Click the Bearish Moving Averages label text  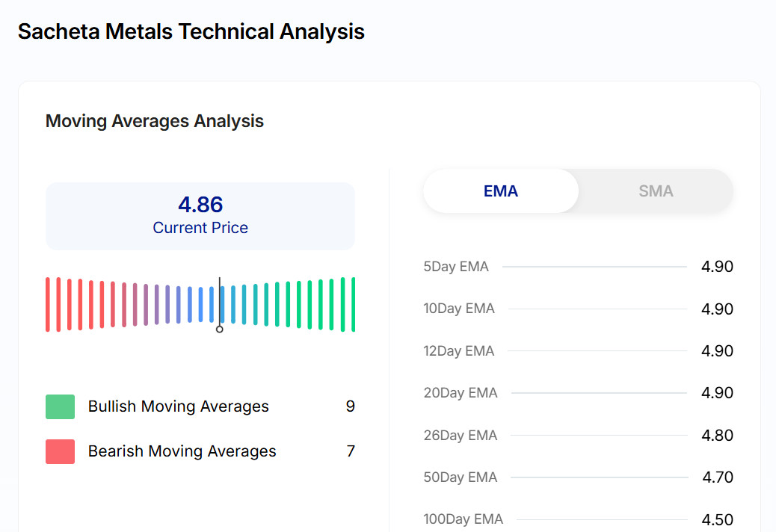coord(182,451)
